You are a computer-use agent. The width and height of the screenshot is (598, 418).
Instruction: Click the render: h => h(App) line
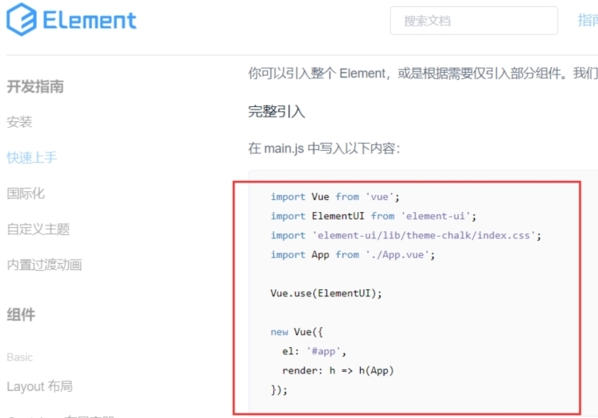click(x=338, y=370)
